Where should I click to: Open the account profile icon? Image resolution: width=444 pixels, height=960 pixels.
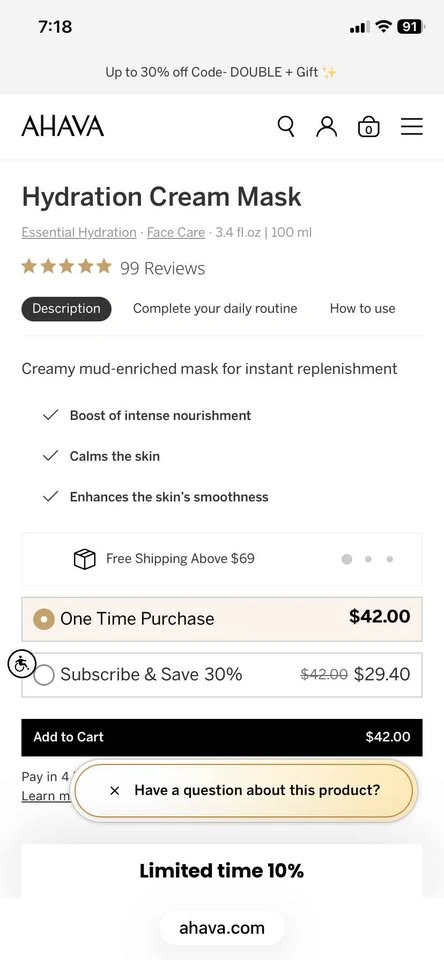tap(326, 126)
